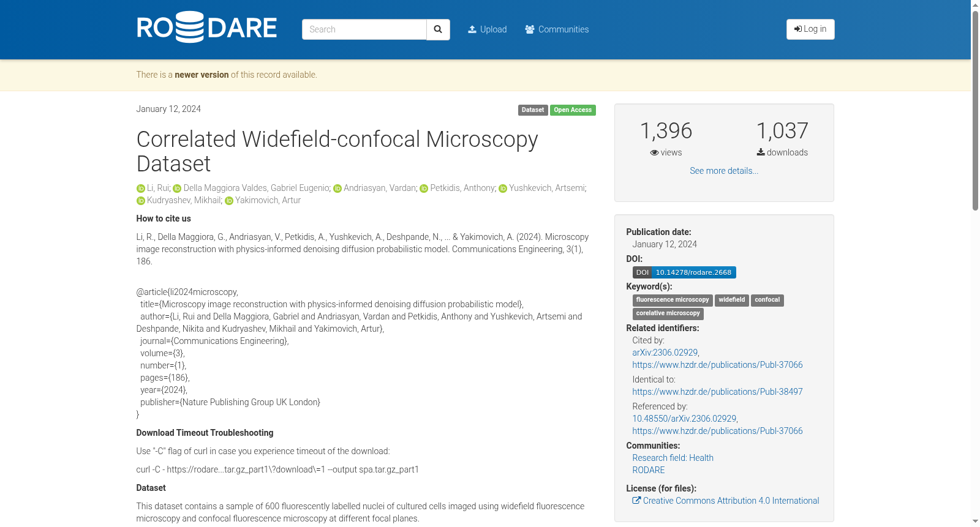Open Creative Commons Attribution 4.0 license
This screenshot has height=527, width=980.
(731, 501)
